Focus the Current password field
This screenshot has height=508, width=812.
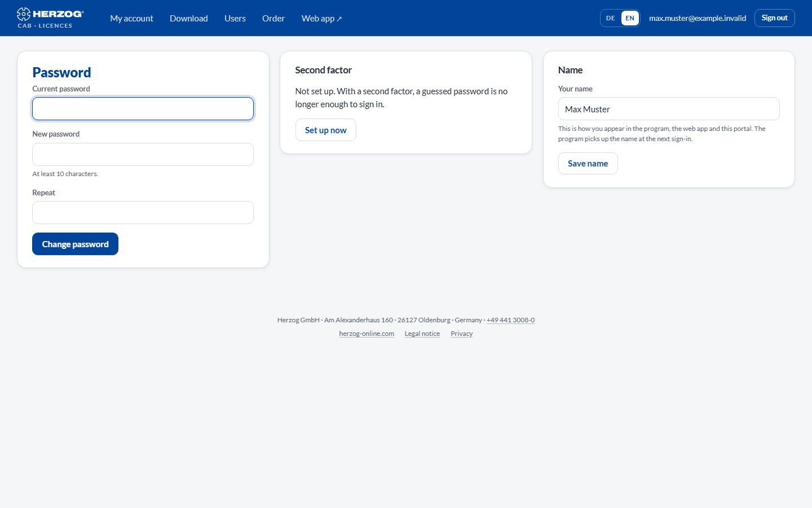pyautogui.click(x=143, y=109)
